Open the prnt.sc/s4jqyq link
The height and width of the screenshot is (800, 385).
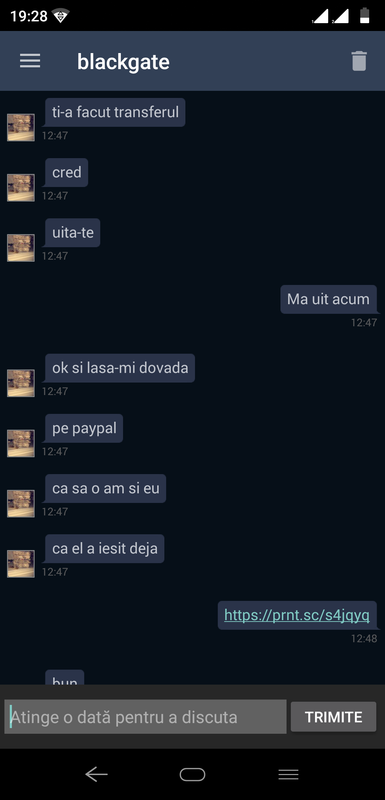(x=297, y=615)
